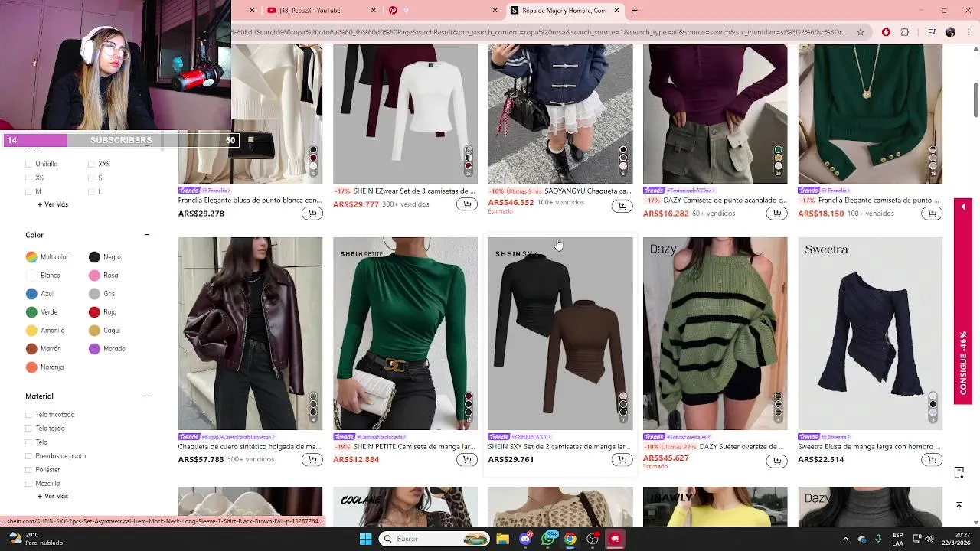Check the XXS size filter
Screen dimensions: 980x551
click(x=91, y=164)
